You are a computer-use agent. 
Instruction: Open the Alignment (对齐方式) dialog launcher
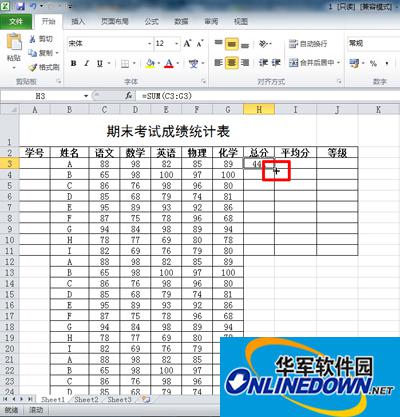coord(339,81)
